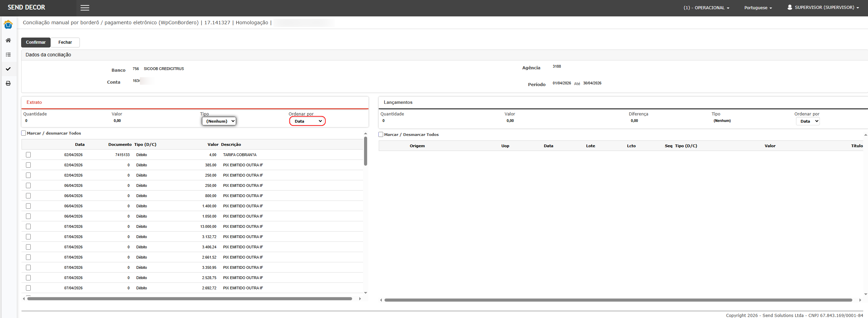Check the 385,00 PIX row checkbox
This screenshot has height=318, width=868.
[28, 165]
